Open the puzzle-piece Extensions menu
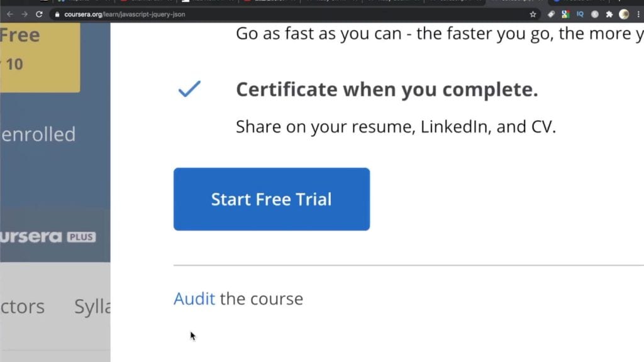Screen dimensions: 644x362 click(x=609, y=14)
